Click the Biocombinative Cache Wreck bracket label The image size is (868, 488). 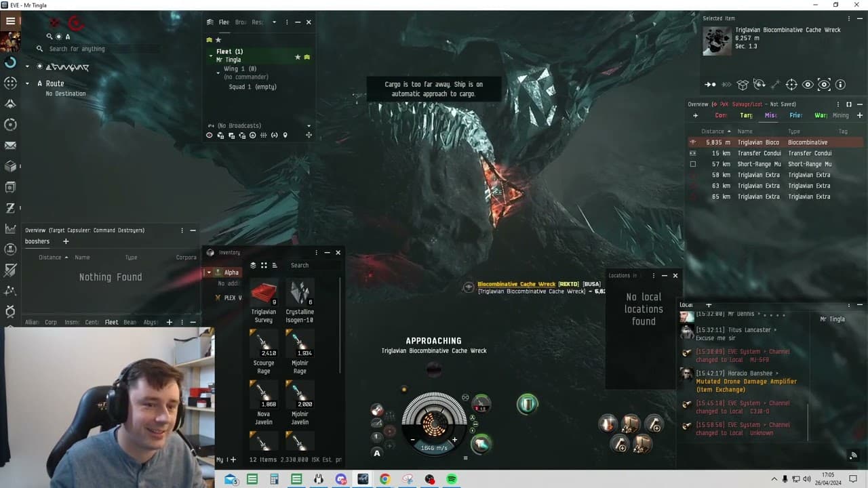tap(517, 284)
